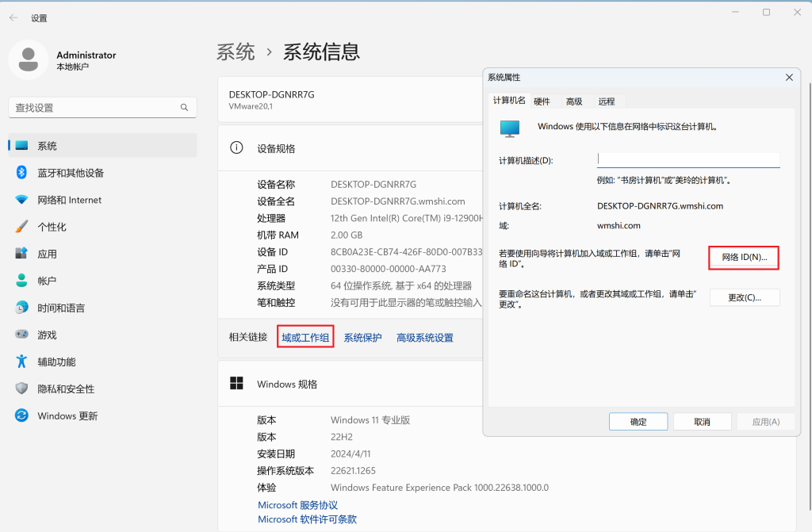Click the 网络 ID(N)... button
Viewport: 812px width, 532px height.
tap(744, 258)
